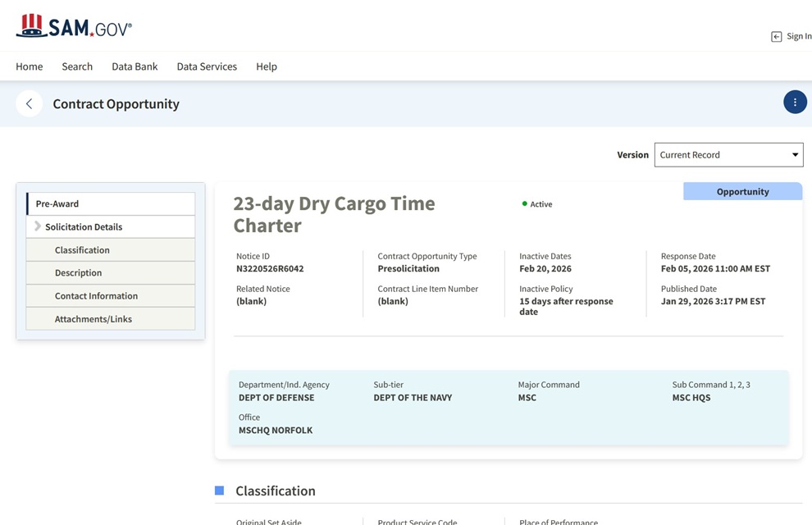Click the blue Classification section marker
The image size is (812, 525).
219,491
